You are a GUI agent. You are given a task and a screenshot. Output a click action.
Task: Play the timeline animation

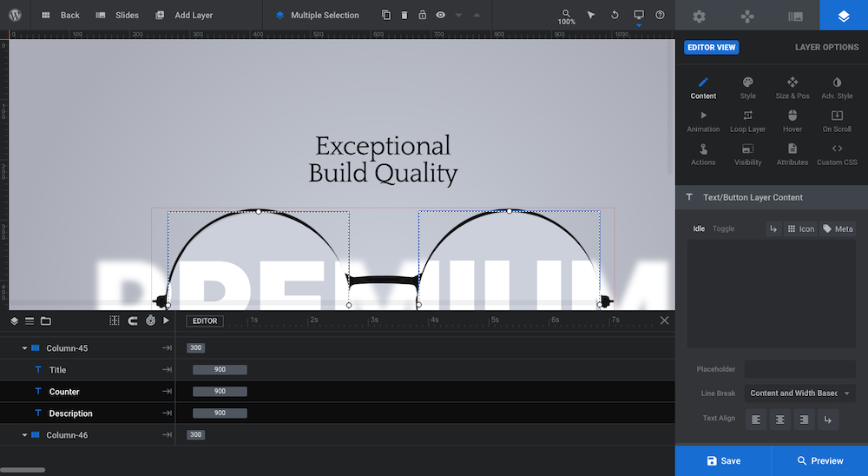[166, 321]
